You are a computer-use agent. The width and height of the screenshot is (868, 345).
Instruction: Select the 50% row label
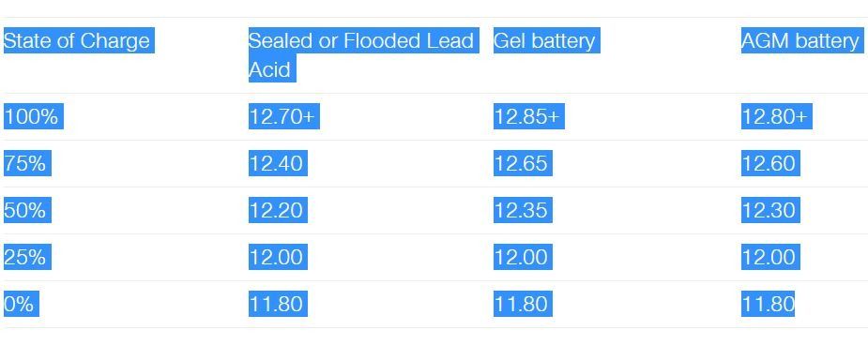pos(27,210)
